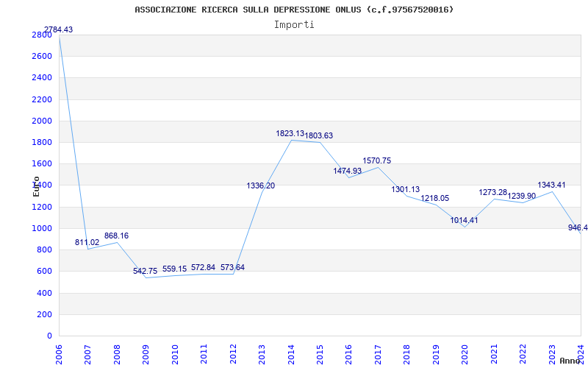The image size is (588, 368).
Task: Click the Anno x-axis title
Action: tap(570, 361)
